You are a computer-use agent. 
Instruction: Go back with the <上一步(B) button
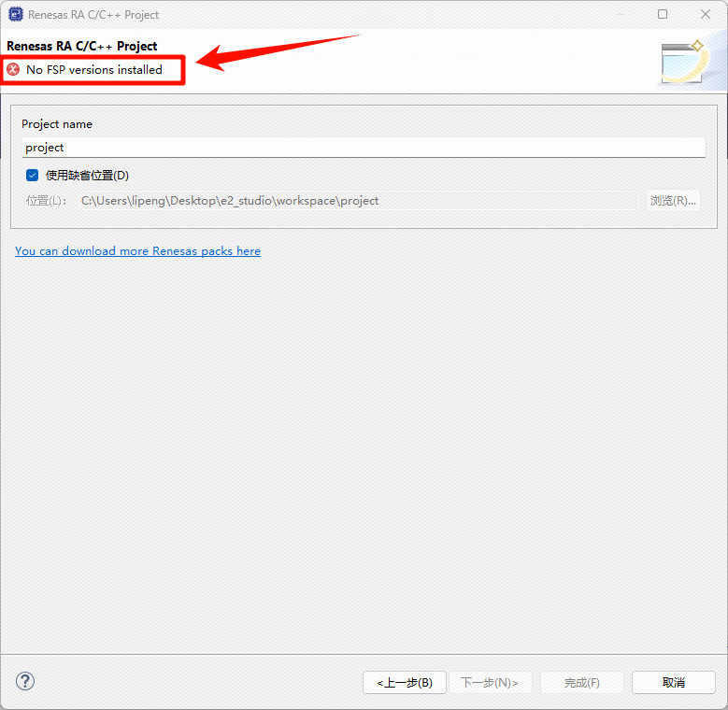click(x=405, y=683)
